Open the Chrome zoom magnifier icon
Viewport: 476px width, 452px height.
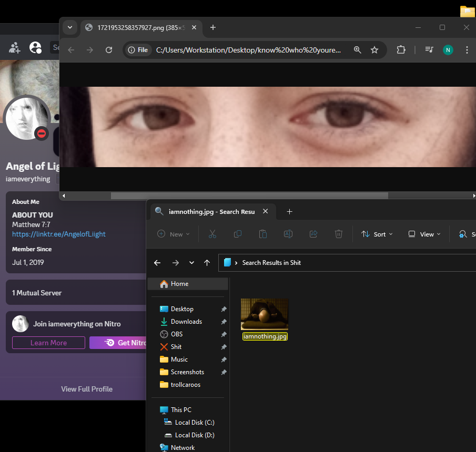358,50
